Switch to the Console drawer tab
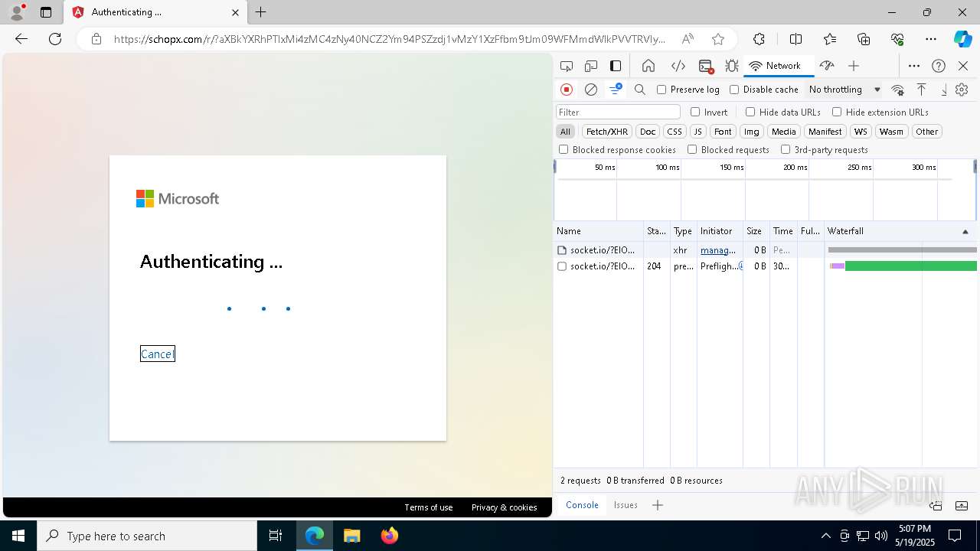This screenshot has width=980, height=551. point(582,505)
